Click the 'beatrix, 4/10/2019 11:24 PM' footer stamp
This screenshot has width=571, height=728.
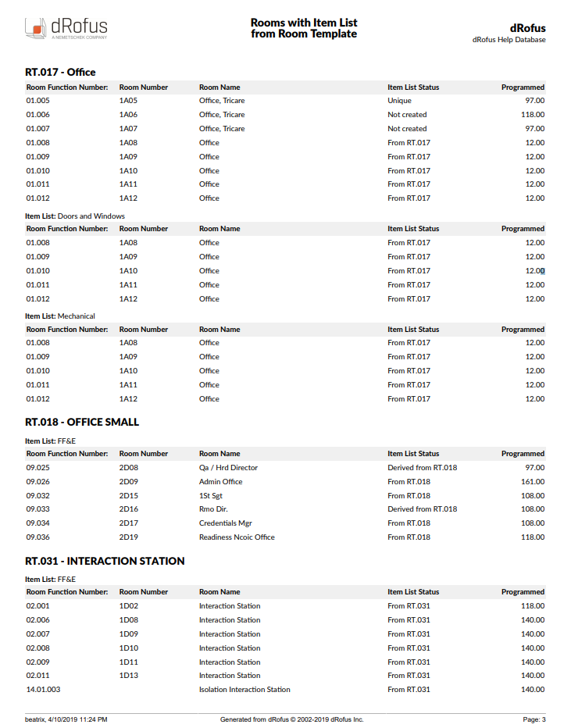(x=66, y=719)
